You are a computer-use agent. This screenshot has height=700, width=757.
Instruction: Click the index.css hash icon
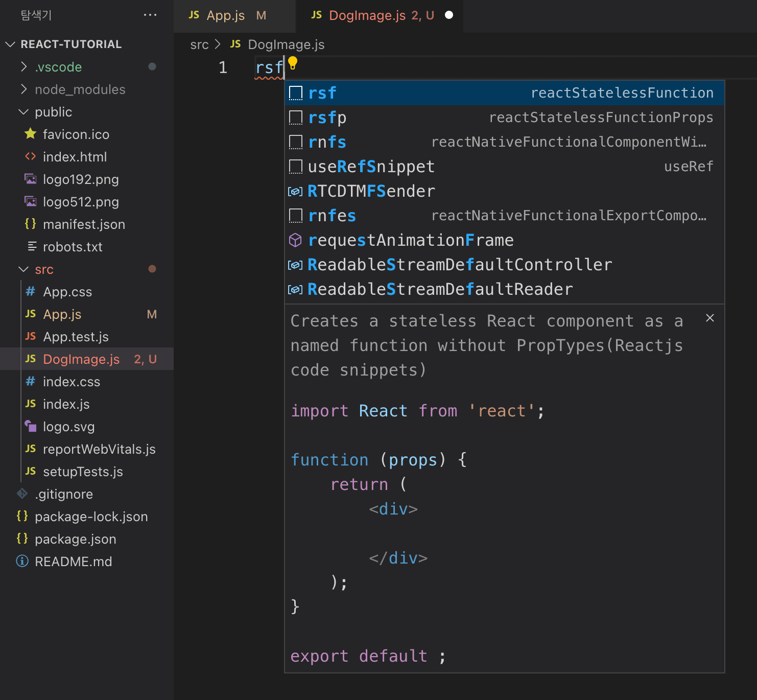point(31,381)
